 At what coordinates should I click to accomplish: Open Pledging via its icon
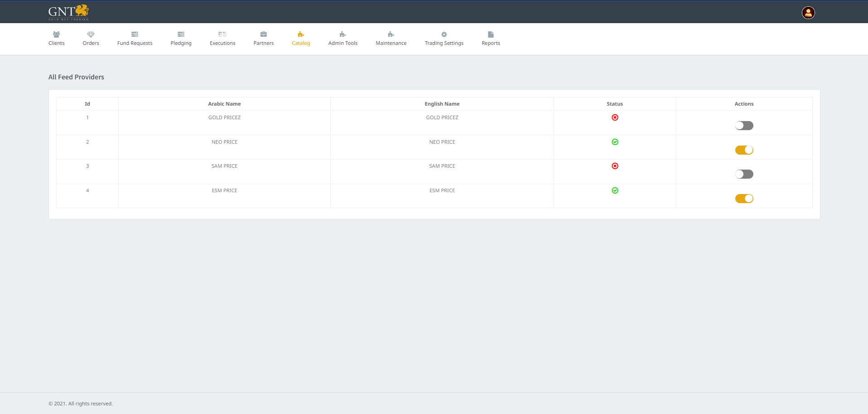coord(181,34)
